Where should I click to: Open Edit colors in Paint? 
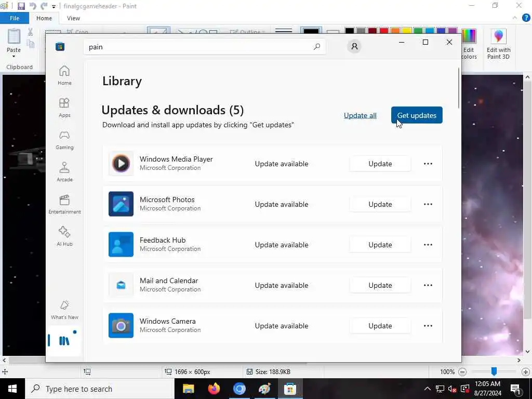pyautogui.click(x=469, y=45)
